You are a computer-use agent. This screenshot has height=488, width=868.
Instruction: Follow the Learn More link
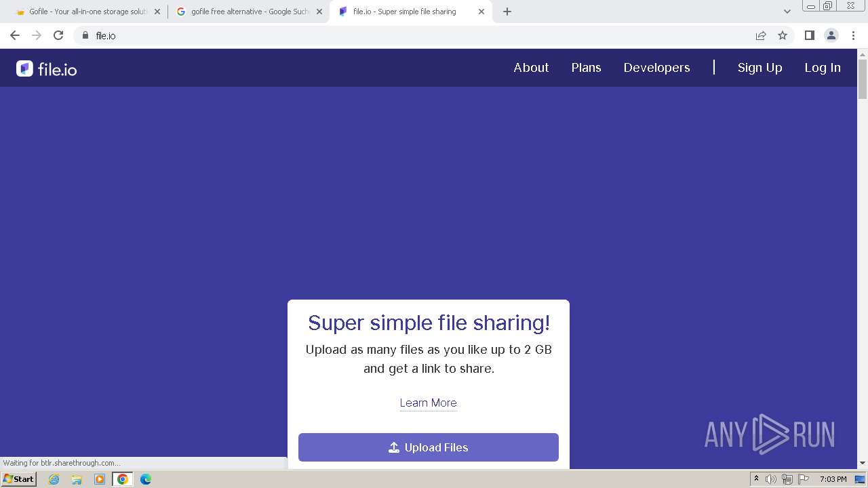coord(428,403)
